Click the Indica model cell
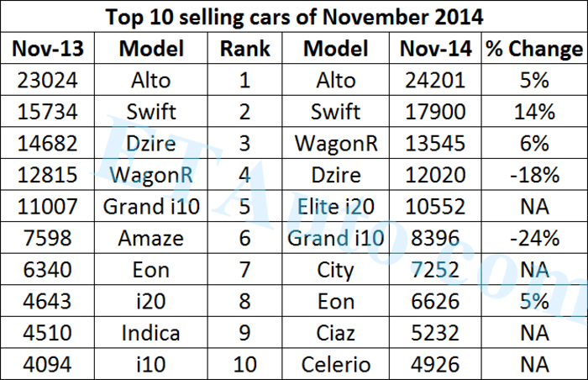 (151, 333)
